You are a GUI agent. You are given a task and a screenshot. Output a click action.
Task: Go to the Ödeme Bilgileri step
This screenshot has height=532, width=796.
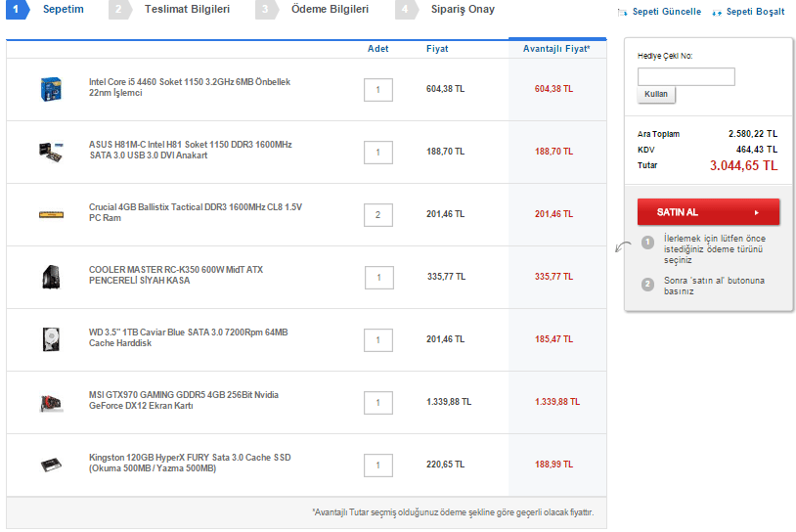click(330, 9)
